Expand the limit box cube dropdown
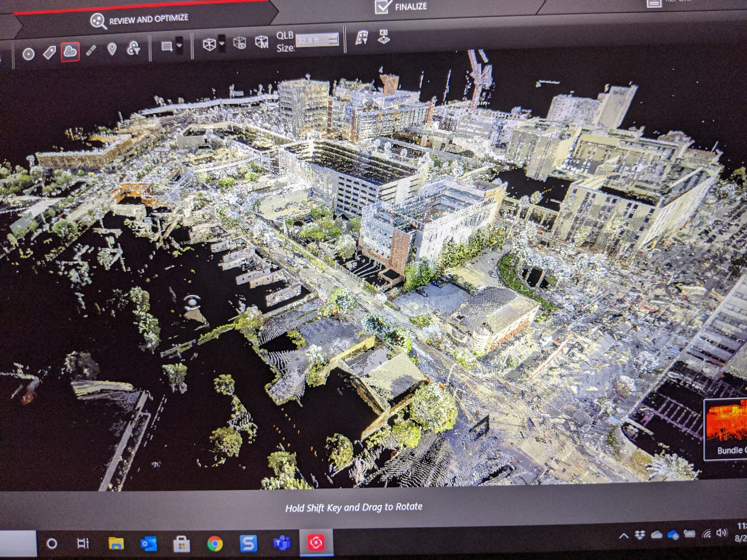The height and width of the screenshot is (560, 747). pyautogui.click(x=221, y=43)
